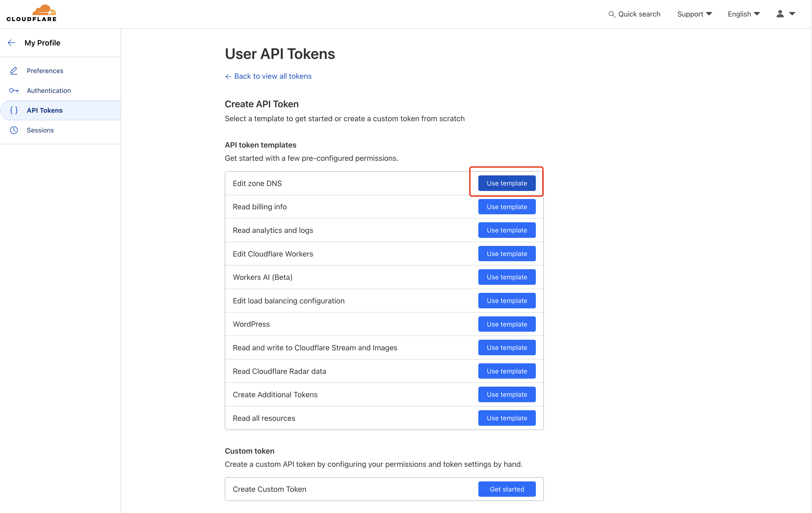Screen dimensions: 812x513
Task: Click the arrow next to the user avatar
Action: [x=792, y=14]
